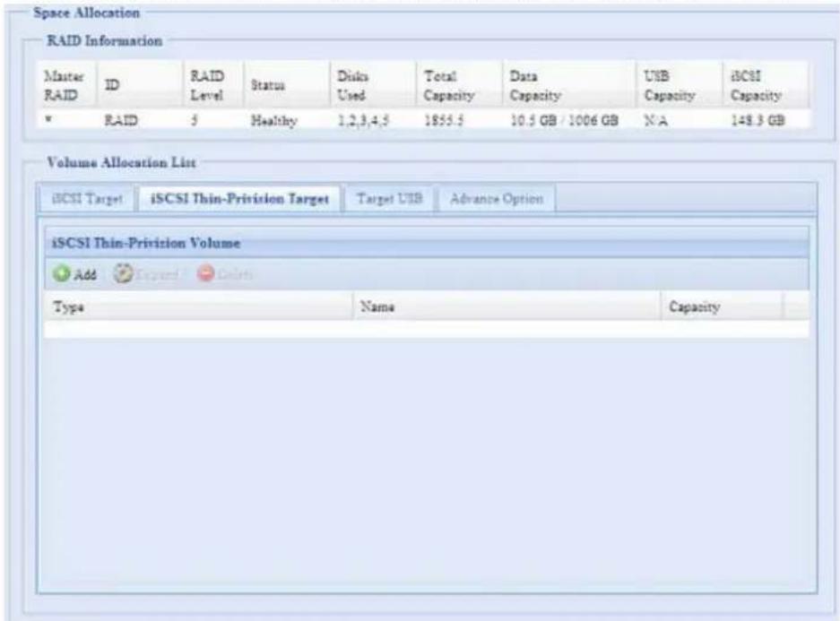The width and height of the screenshot is (840, 621).
Task: Click the Master RAID column header
Action: [x=67, y=86]
